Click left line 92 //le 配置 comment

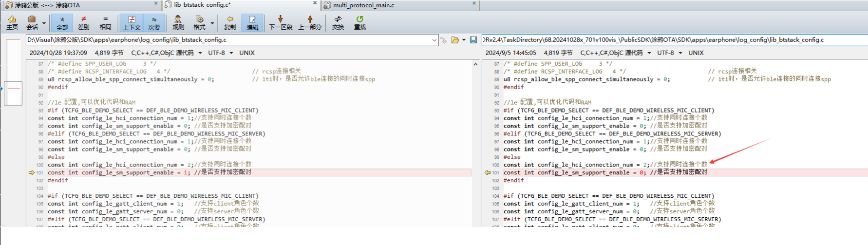(92, 102)
